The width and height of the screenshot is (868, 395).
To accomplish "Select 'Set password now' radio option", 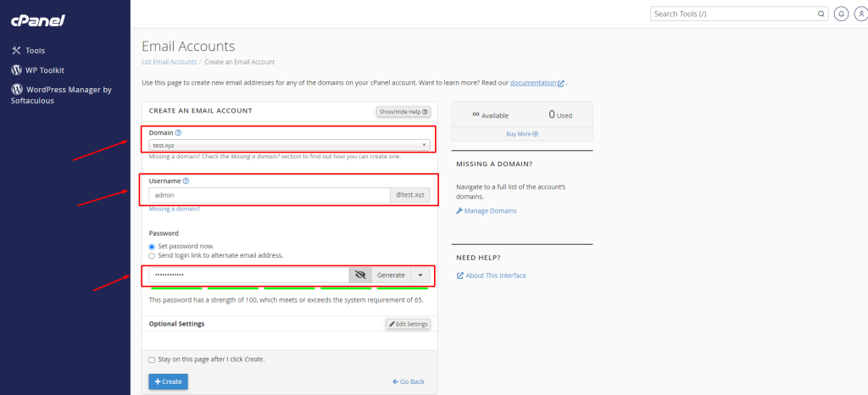I will tap(152, 246).
